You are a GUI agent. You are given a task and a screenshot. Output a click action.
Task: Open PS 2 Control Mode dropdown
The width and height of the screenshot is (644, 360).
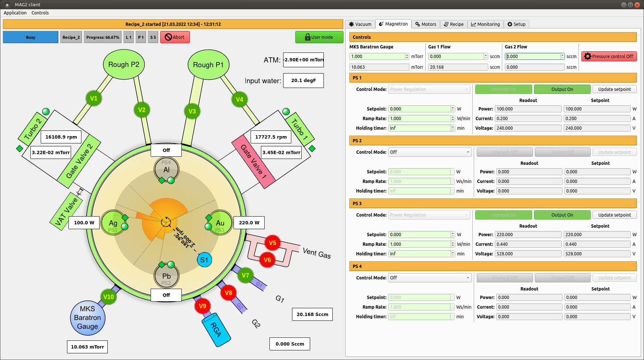429,152
